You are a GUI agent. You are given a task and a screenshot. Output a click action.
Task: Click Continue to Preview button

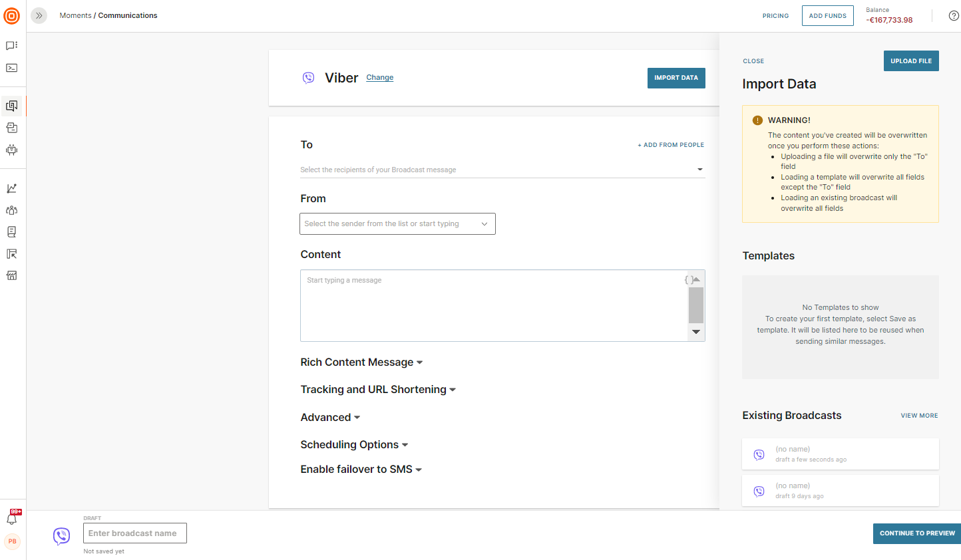(x=916, y=533)
